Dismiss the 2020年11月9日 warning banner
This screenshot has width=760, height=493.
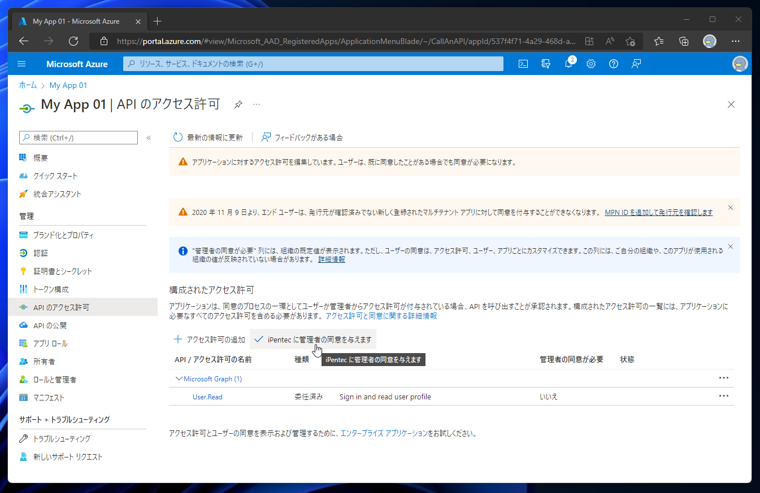click(x=730, y=207)
